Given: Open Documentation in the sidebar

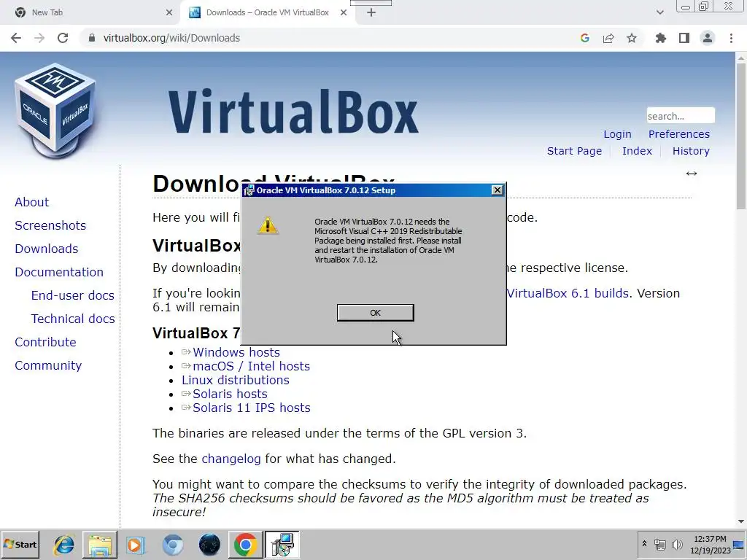Looking at the screenshot, I should (59, 272).
